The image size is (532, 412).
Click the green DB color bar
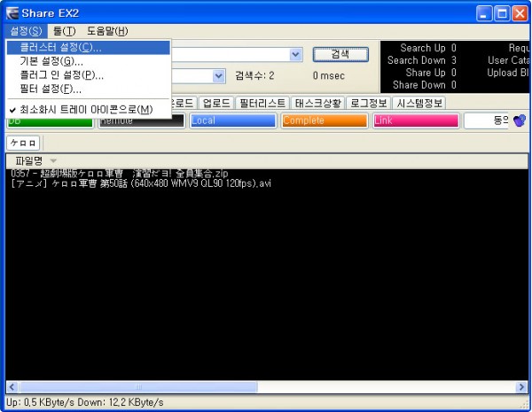pos(50,121)
